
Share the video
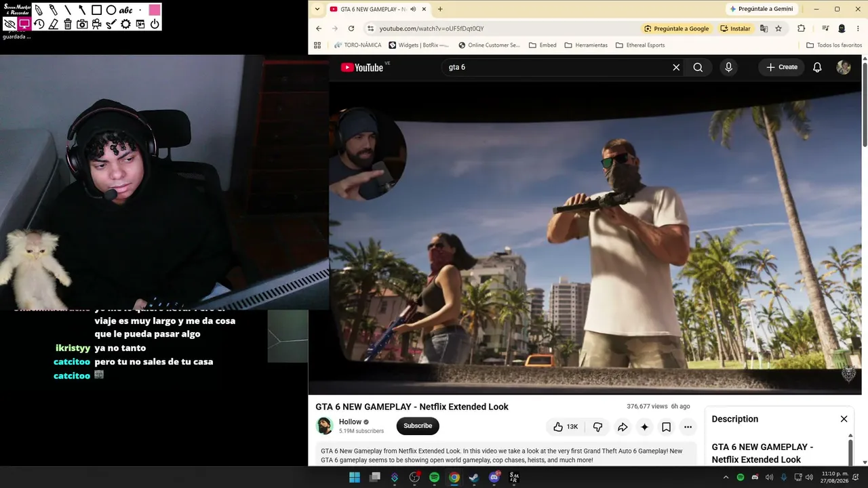tap(623, 426)
